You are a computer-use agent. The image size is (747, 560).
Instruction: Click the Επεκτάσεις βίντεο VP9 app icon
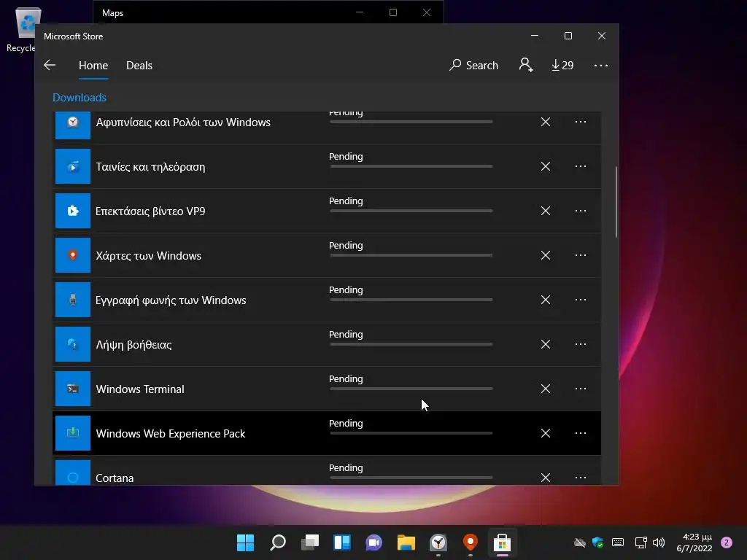73,211
